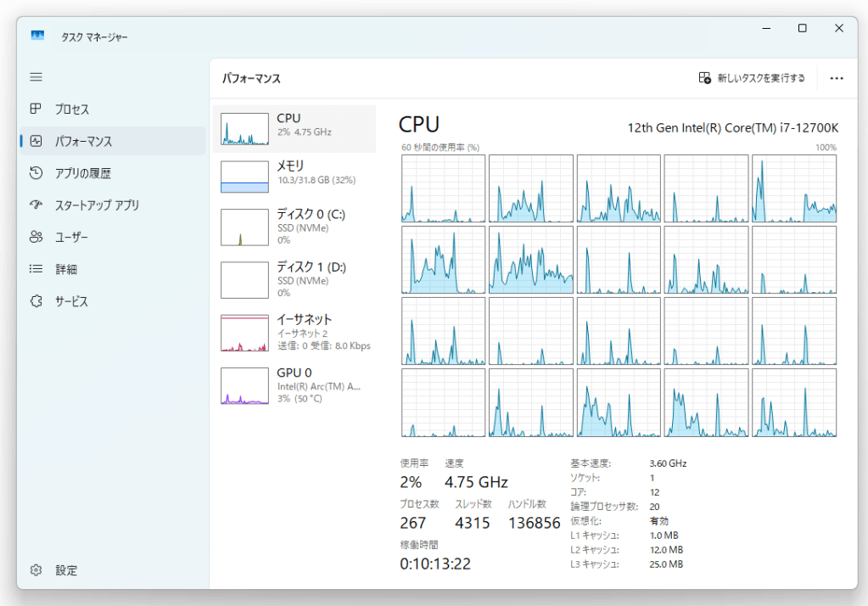Viewport: 868px width, 606px height.
Task: Close the Task Manager window
Action: pyautogui.click(x=838, y=28)
